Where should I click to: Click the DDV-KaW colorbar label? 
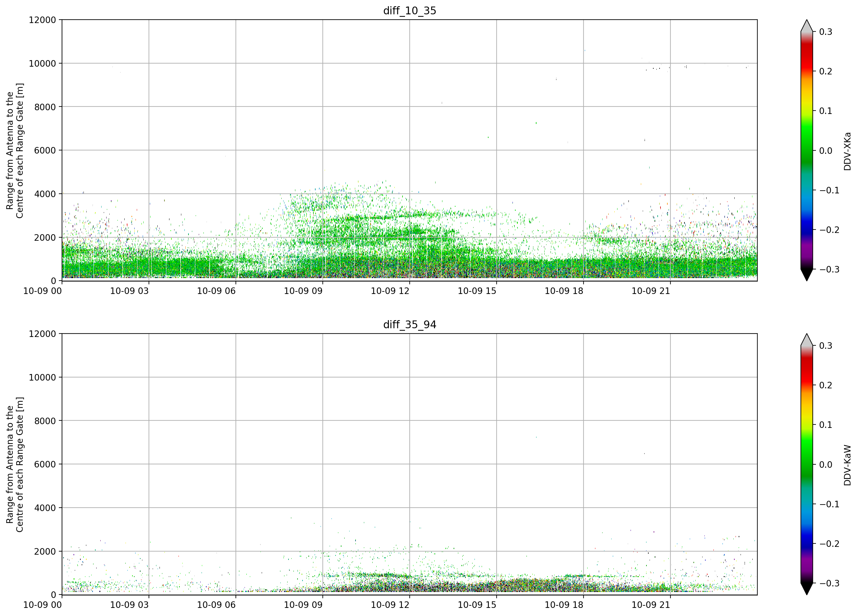(847, 465)
